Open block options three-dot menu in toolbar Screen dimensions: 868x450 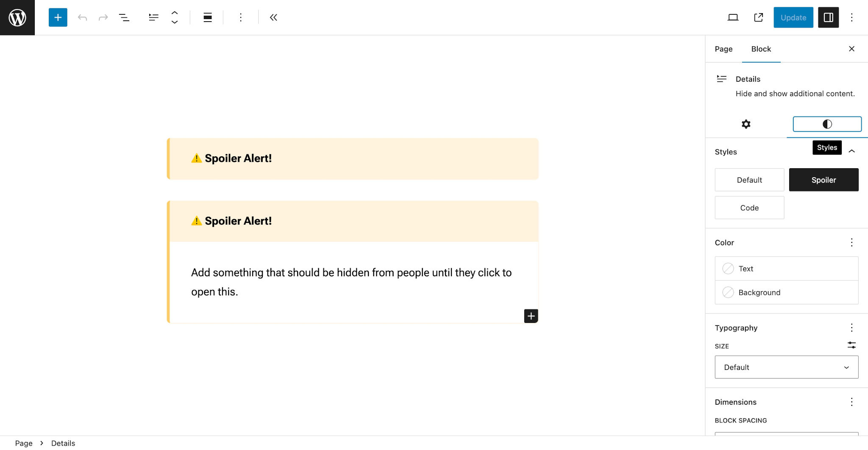tap(241, 17)
